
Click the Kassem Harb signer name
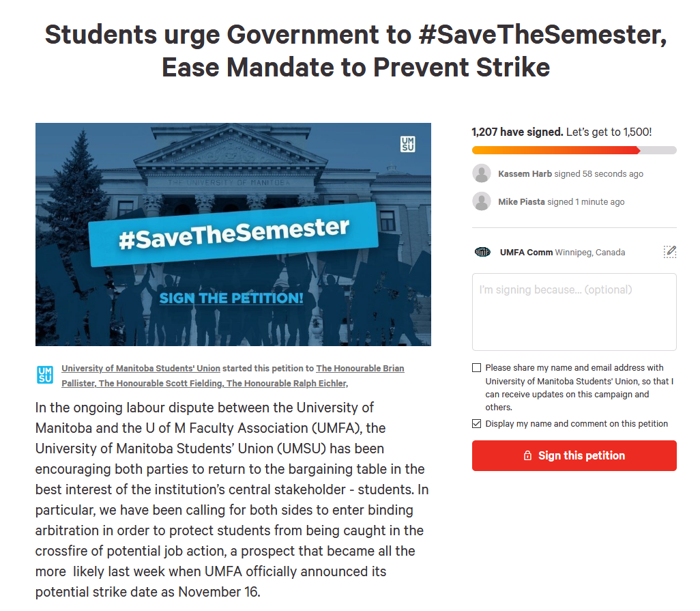[x=525, y=173]
